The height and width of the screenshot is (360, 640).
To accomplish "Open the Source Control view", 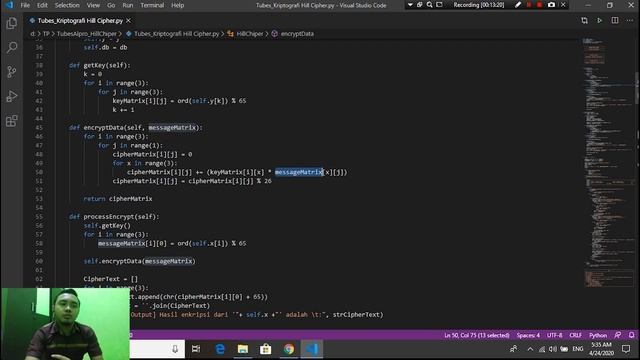I will [11, 72].
